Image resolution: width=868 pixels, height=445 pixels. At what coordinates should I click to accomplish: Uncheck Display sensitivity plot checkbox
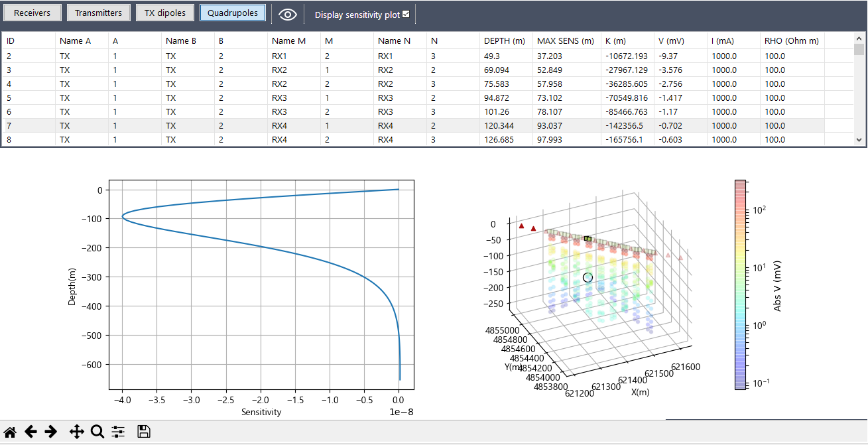click(x=406, y=14)
